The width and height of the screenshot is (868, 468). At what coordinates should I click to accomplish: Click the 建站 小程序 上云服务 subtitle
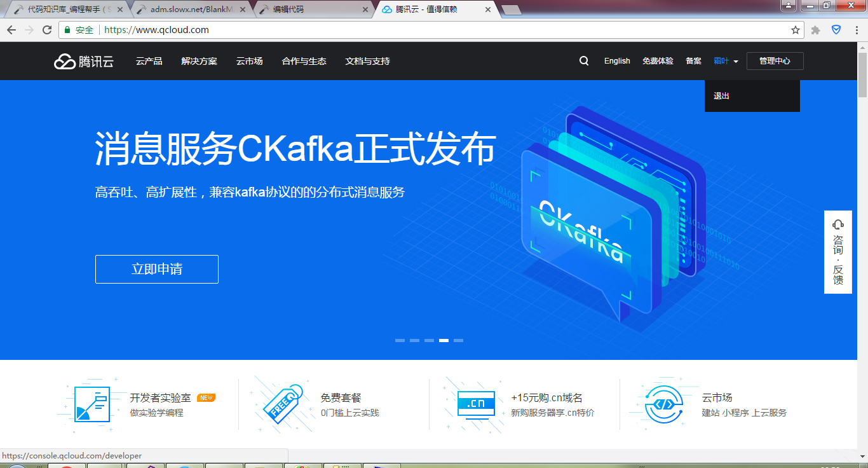click(744, 413)
